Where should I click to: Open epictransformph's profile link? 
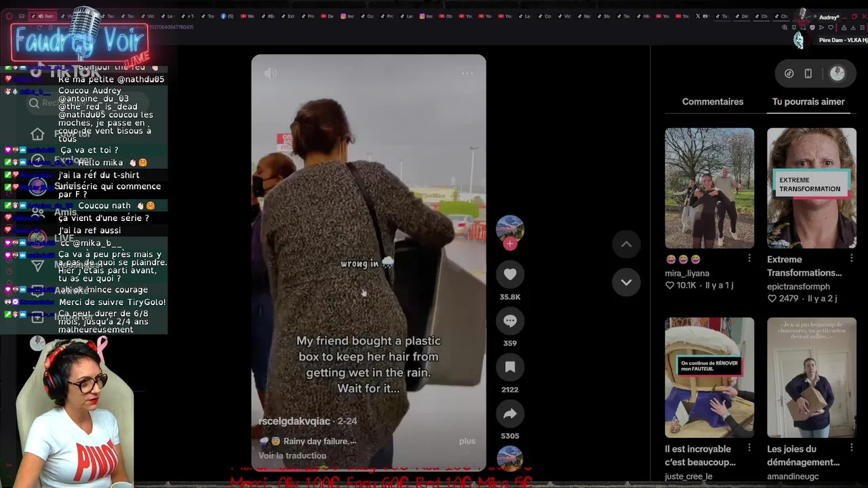798,287
